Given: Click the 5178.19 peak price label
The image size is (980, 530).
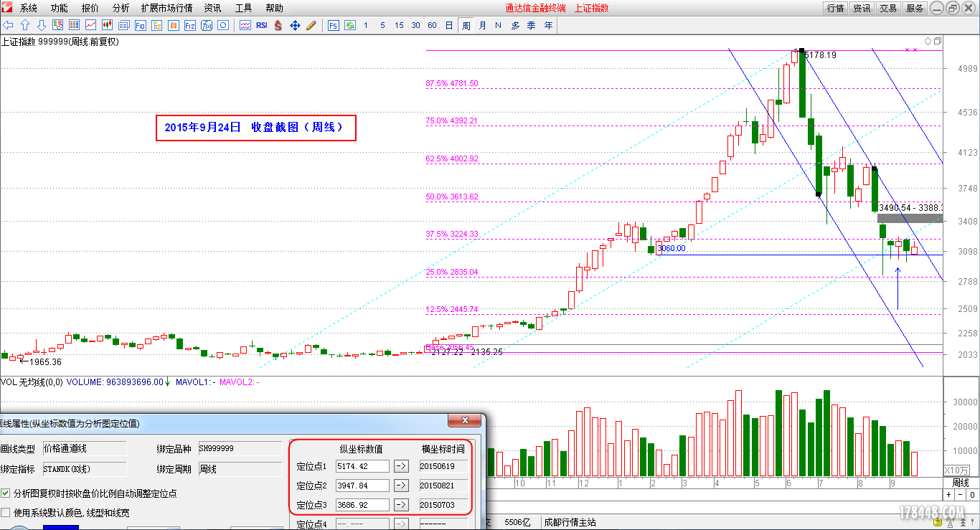Looking at the screenshot, I should click(x=821, y=55).
